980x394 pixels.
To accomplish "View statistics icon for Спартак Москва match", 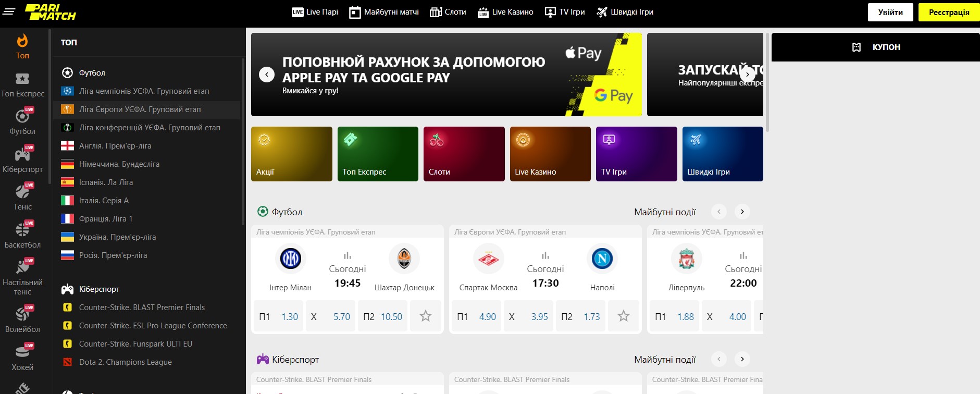I will click(545, 255).
